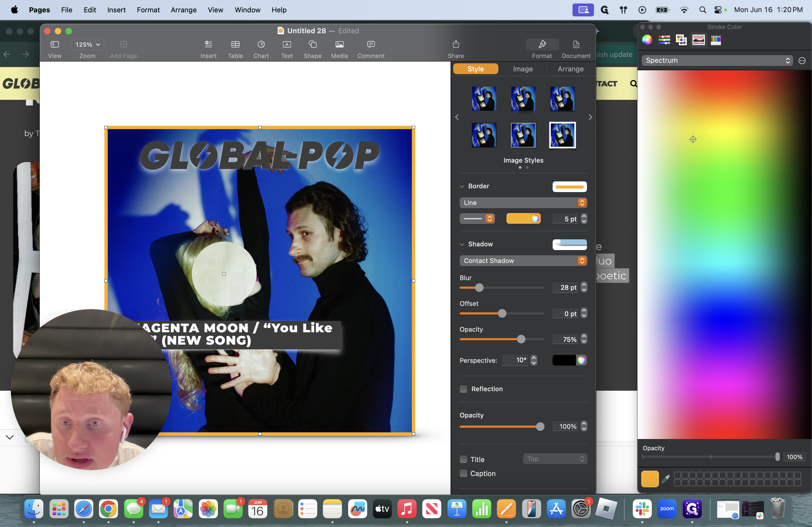Select the first image style thumbnail
The image size is (812, 527).
(484, 98)
